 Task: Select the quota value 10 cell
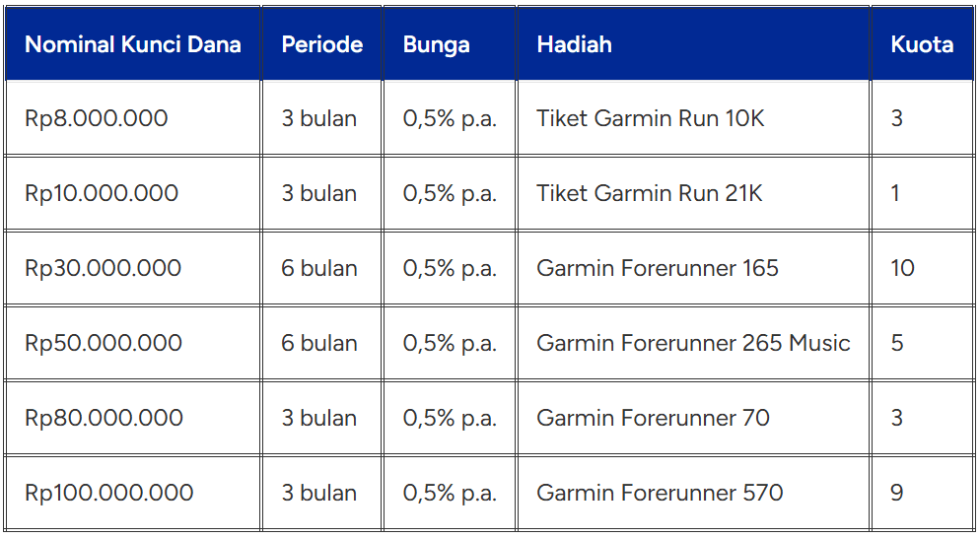[x=923, y=268]
